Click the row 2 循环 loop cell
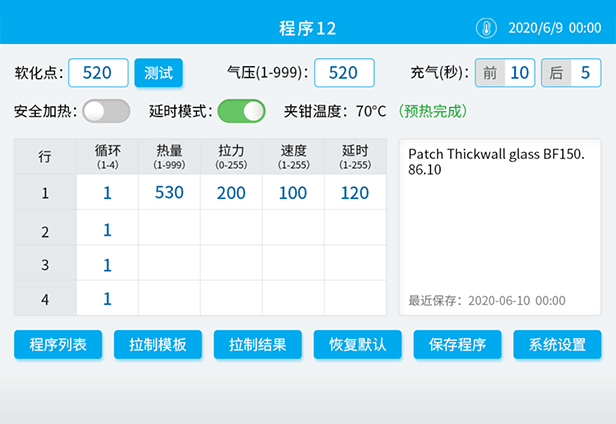This screenshot has height=424, width=616. 107,229
